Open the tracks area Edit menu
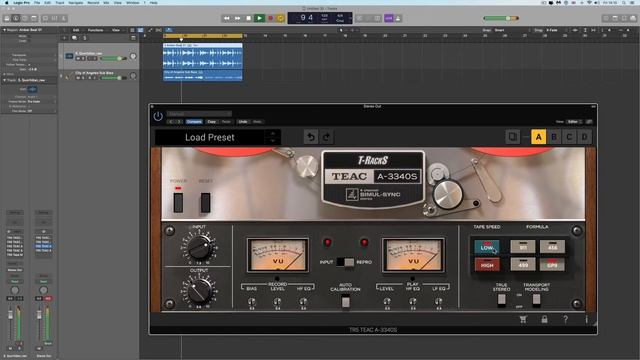Viewport: 640px width, 360px height. click(x=76, y=30)
